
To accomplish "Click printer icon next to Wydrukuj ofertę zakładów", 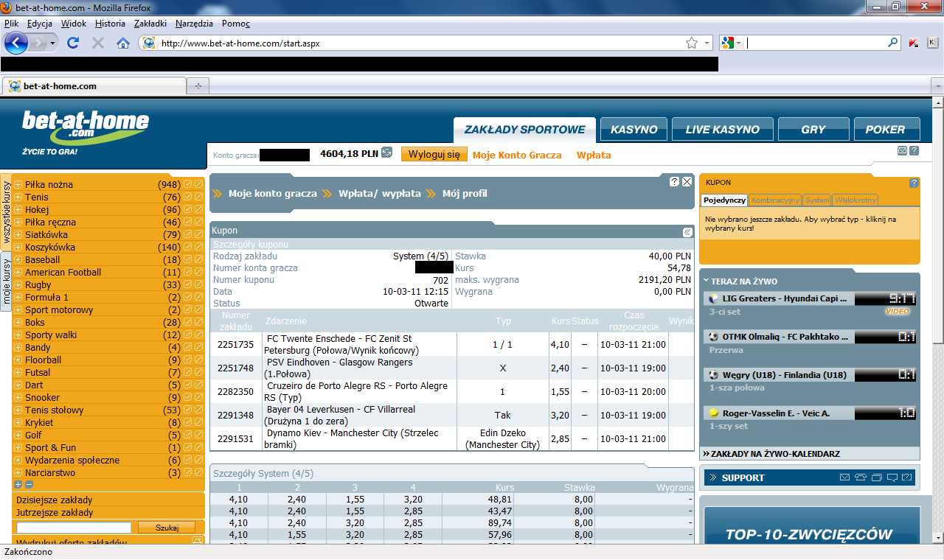I will tap(197, 542).
